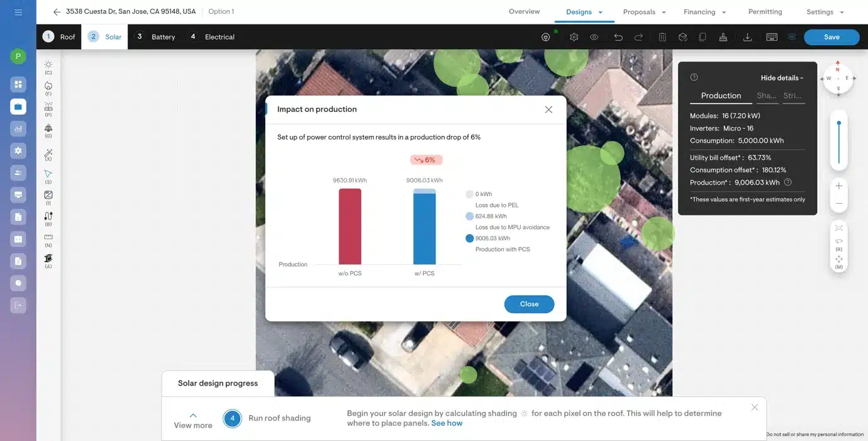Open the hamburger menu to toggle the sidebar
The width and height of the screenshot is (868, 441).
pyautogui.click(x=18, y=12)
